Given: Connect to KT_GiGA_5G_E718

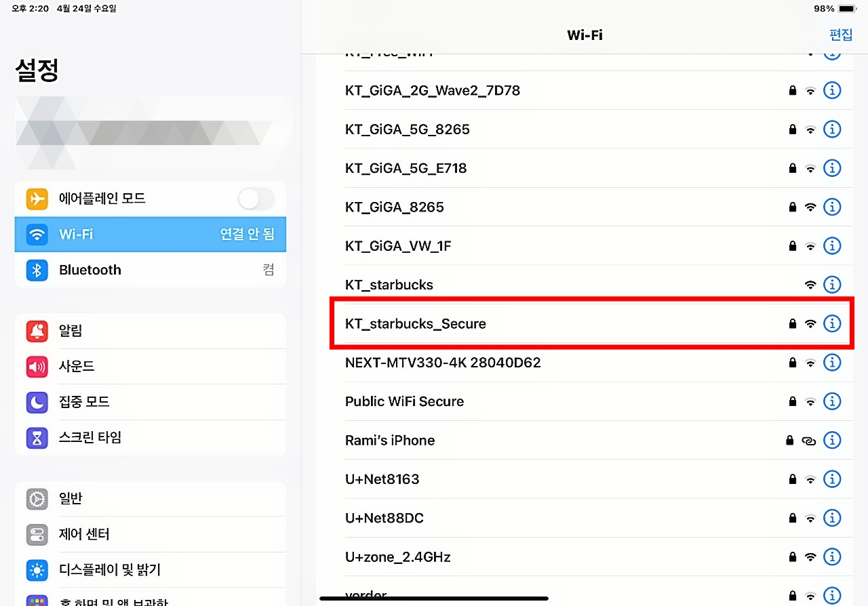Looking at the screenshot, I should pyautogui.click(x=585, y=167).
